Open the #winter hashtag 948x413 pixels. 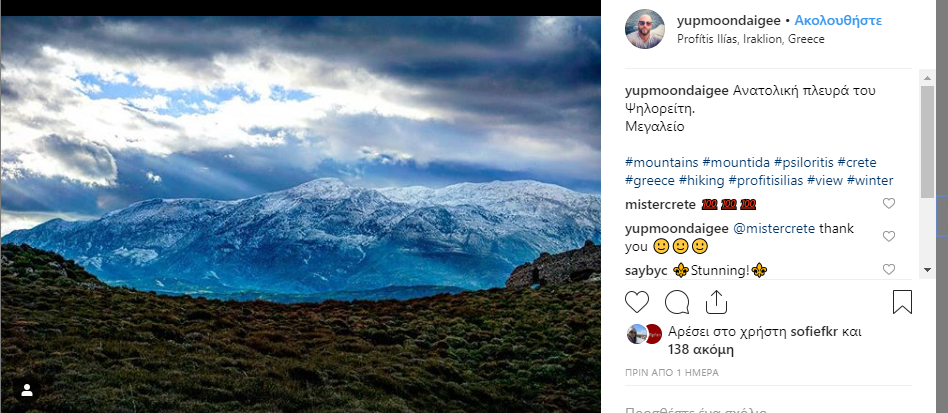coord(869,181)
